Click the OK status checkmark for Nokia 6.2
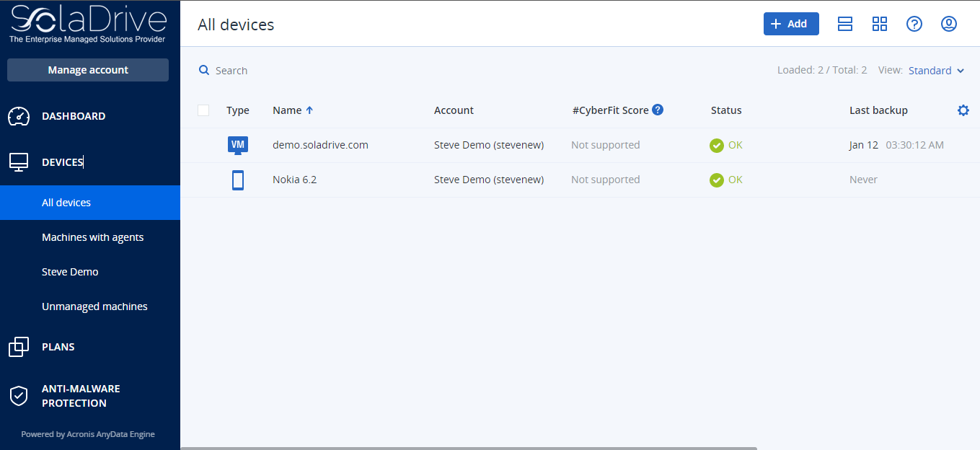The height and width of the screenshot is (450, 980). tap(717, 180)
